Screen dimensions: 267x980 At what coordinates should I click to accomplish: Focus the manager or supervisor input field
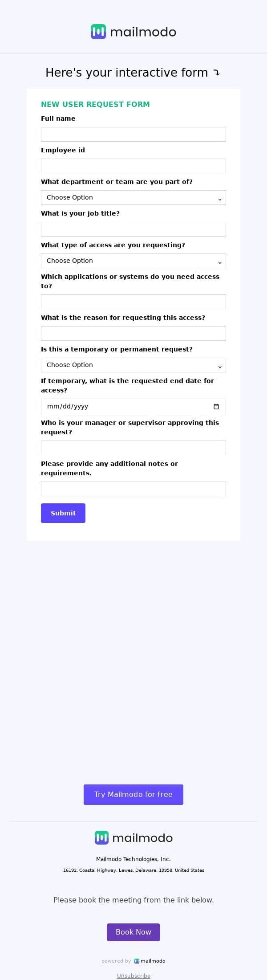point(133,448)
